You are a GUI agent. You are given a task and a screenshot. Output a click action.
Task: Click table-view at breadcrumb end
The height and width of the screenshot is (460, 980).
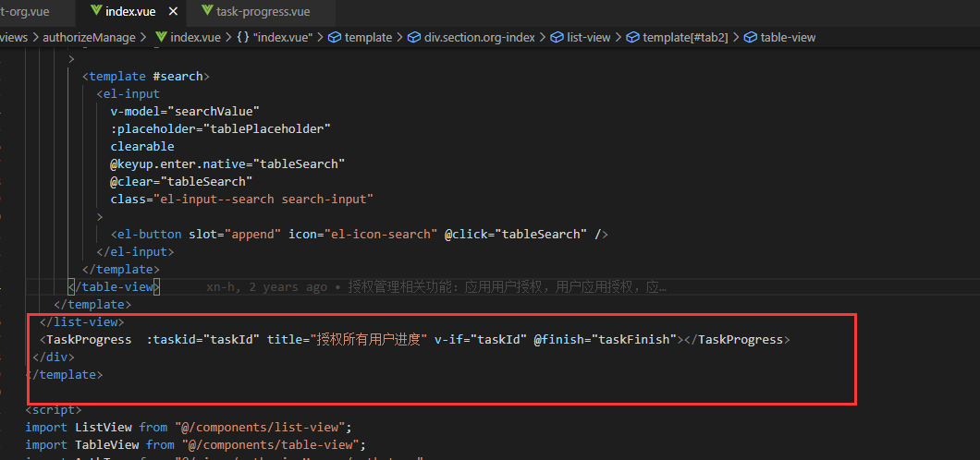[788, 38]
